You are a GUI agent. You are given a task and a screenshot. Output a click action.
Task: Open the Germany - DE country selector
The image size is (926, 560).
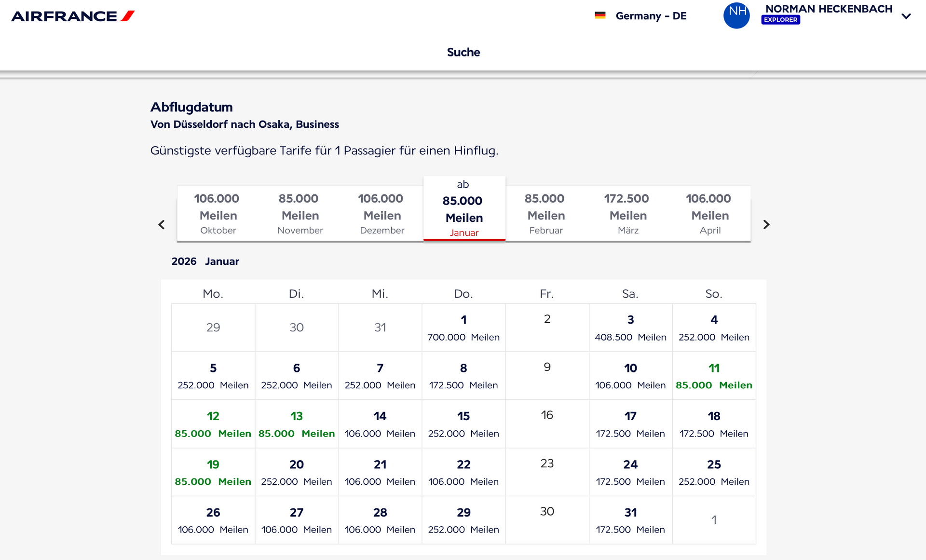click(651, 16)
